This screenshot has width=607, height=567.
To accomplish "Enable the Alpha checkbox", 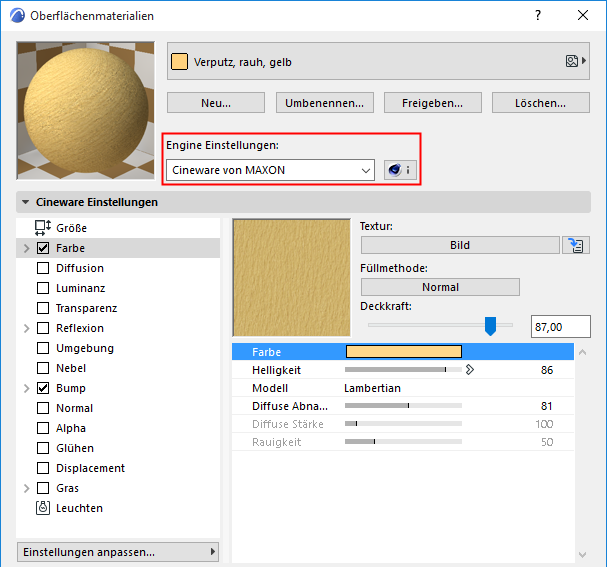I will point(43,428).
